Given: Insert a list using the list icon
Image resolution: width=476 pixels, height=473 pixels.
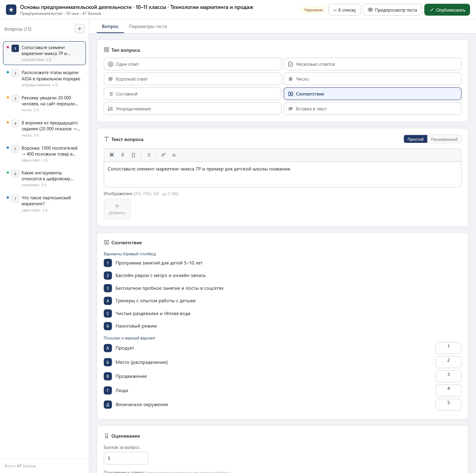Looking at the screenshot, I should click(149, 155).
